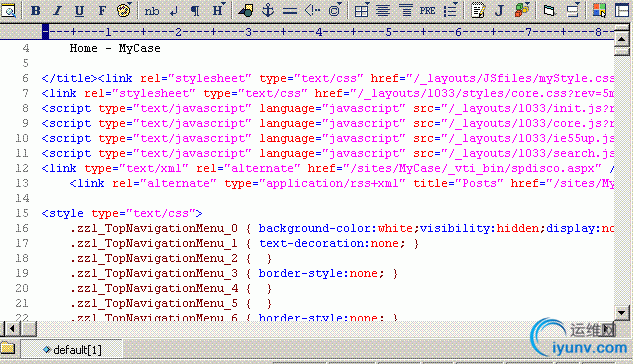The height and width of the screenshot is (364, 633).
Task: Open View in Browser preview icon
Action: coord(8,10)
